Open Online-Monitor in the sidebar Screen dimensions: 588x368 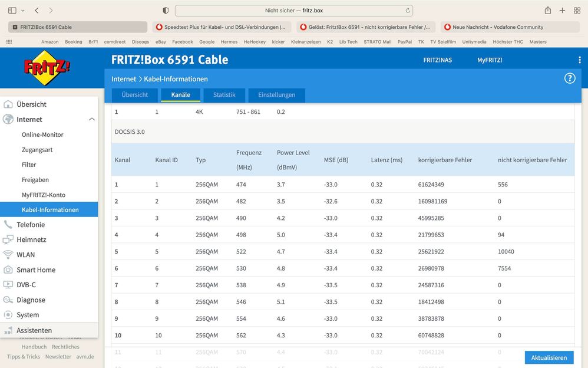[42, 134]
